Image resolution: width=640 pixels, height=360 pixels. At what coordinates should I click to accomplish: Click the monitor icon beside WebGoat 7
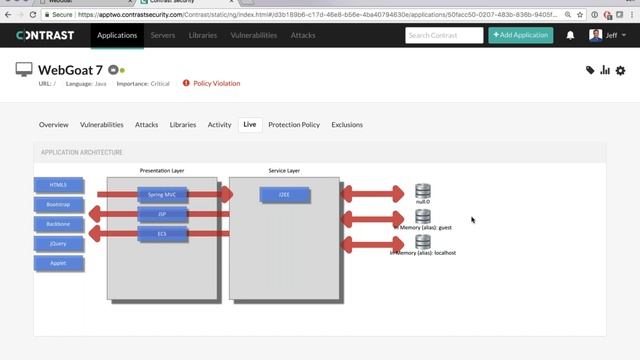click(24, 69)
